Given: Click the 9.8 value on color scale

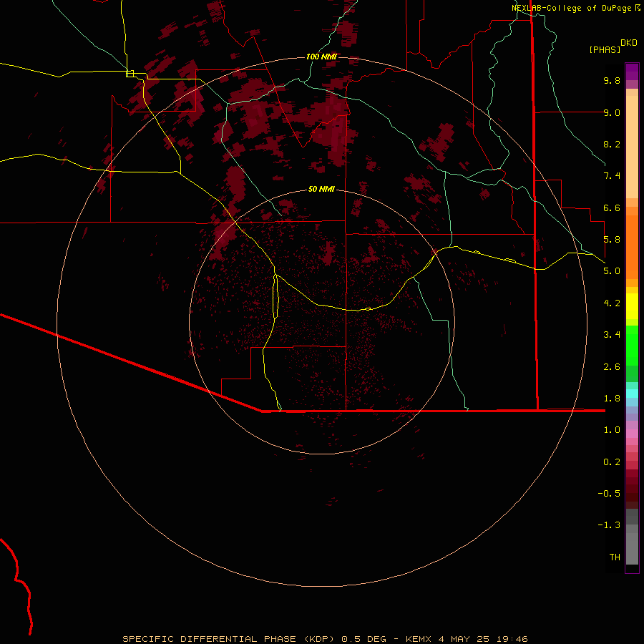Looking at the screenshot, I should (x=612, y=80).
